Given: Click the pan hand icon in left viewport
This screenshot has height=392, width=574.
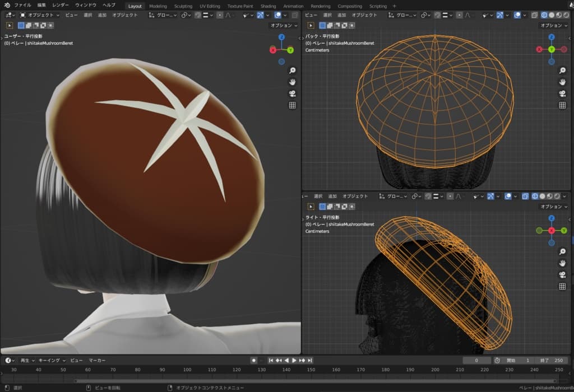Looking at the screenshot, I should (x=292, y=82).
